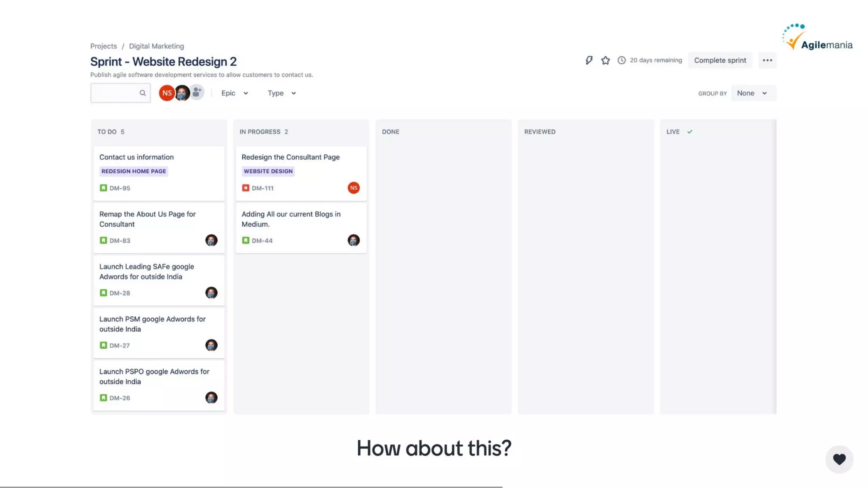
Task: Open issue key DM-27
Action: tap(120, 346)
